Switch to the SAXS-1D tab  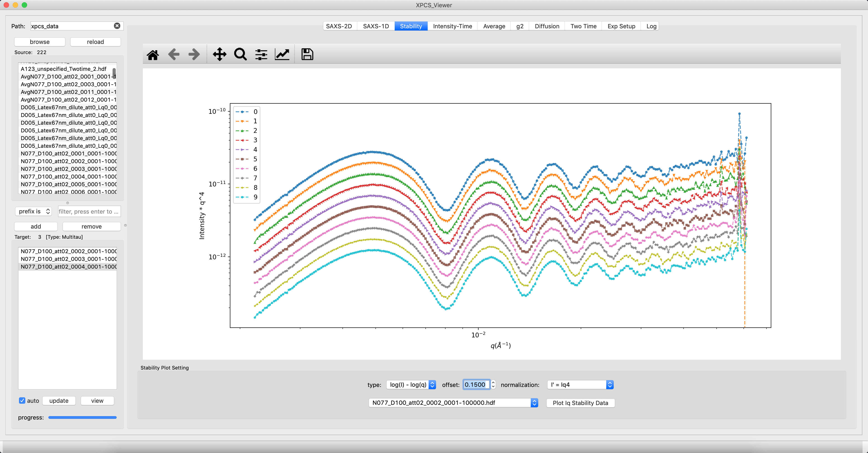pyautogui.click(x=376, y=26)
